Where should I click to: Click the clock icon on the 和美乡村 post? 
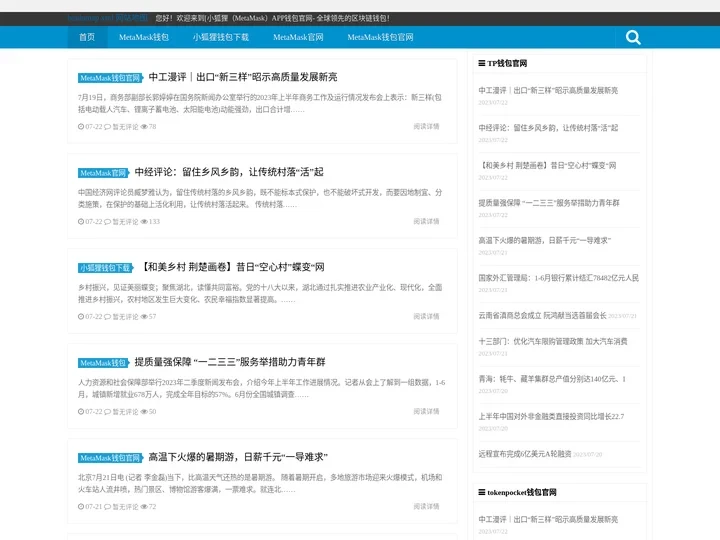tap(81, 317)
